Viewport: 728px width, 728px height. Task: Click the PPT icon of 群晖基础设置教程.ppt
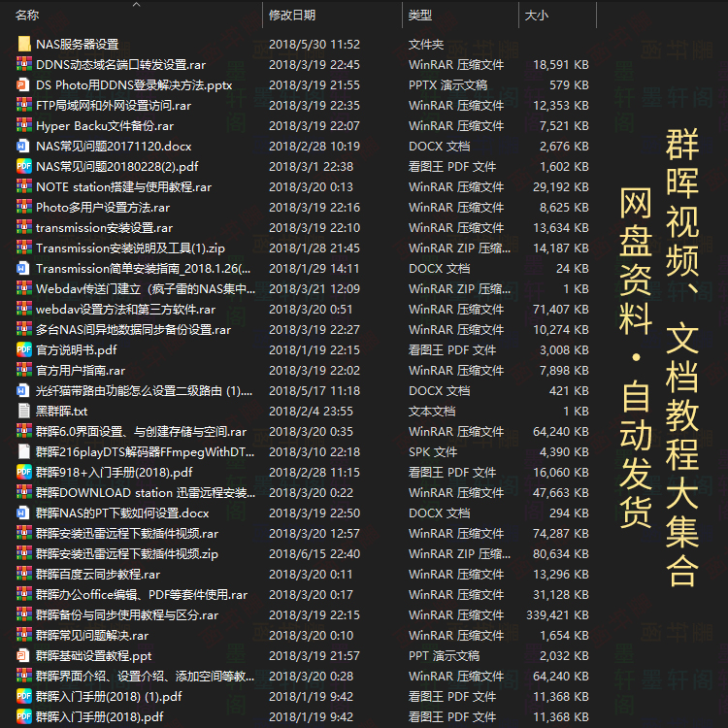[22, 655]
